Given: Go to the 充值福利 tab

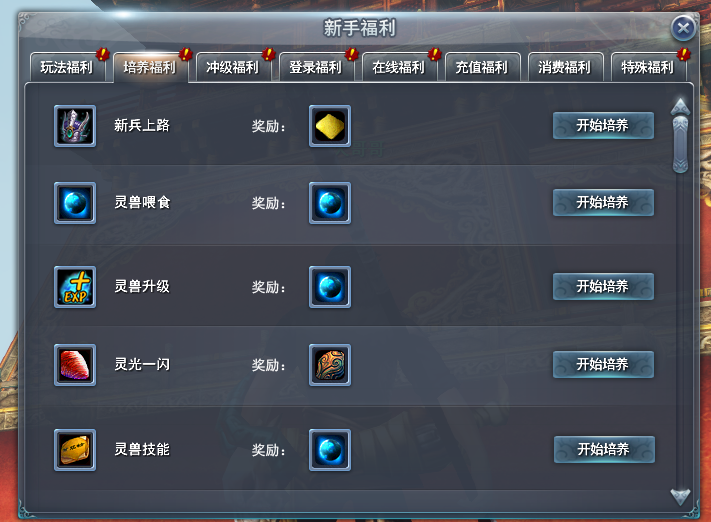Looking at the screenshot, I should tap(482, 67).
